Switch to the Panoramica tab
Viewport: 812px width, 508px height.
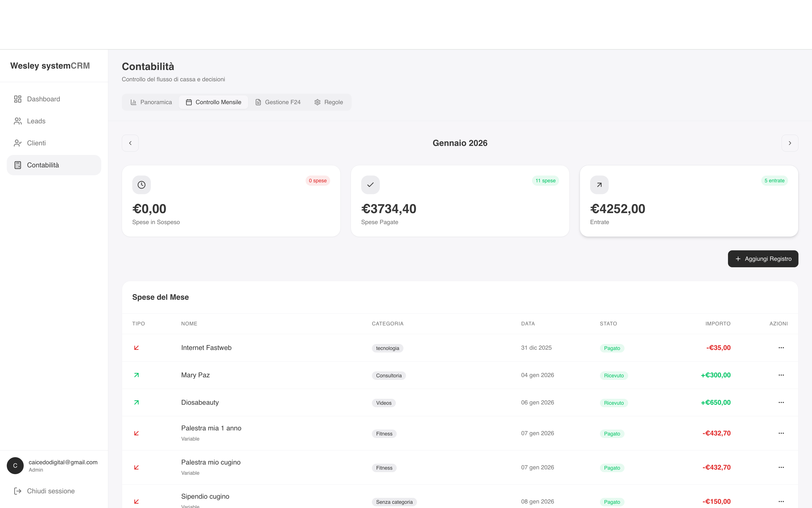[x=151, y=102]
